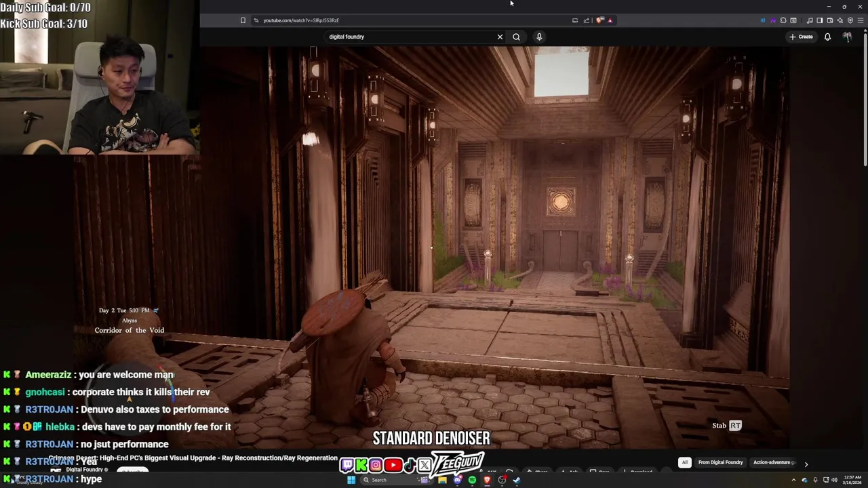
Task: Click the youtube.com address bar URL
Action: tap(301, 20)
